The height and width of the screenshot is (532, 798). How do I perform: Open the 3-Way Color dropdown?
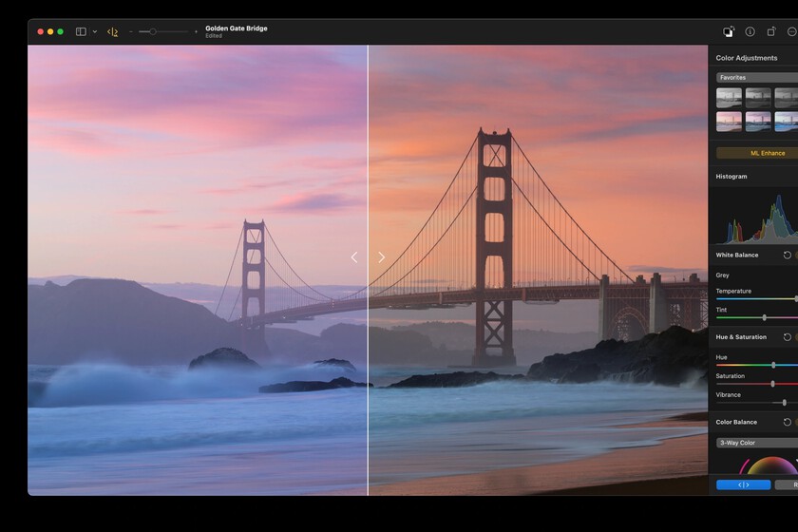756,443
